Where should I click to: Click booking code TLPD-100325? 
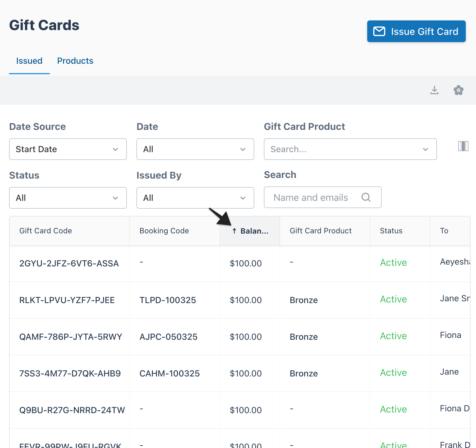168,300
